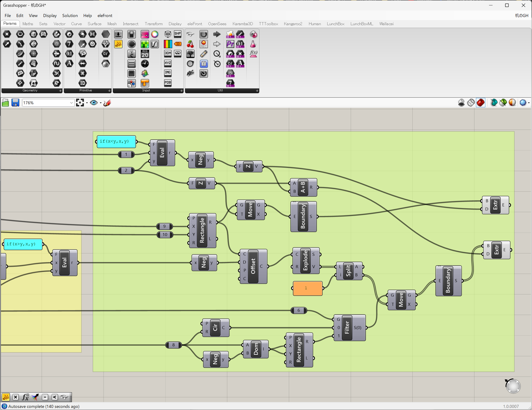The image size is (532, 410).
Task: Click the Import SHP component icon
Action: tap(178, 34)
